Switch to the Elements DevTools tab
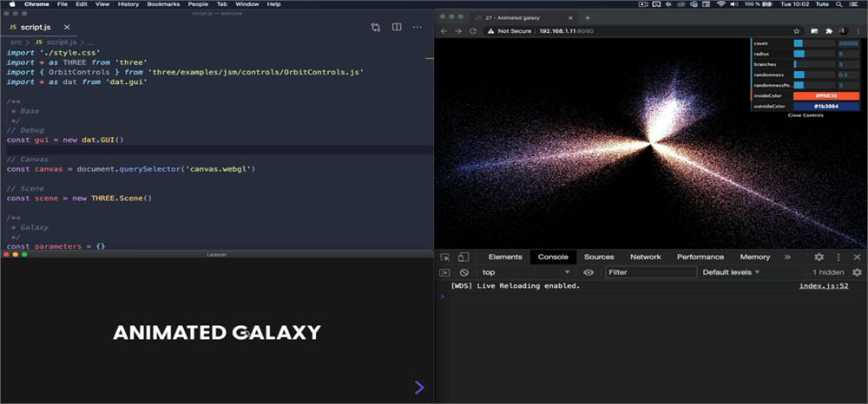 505,257
